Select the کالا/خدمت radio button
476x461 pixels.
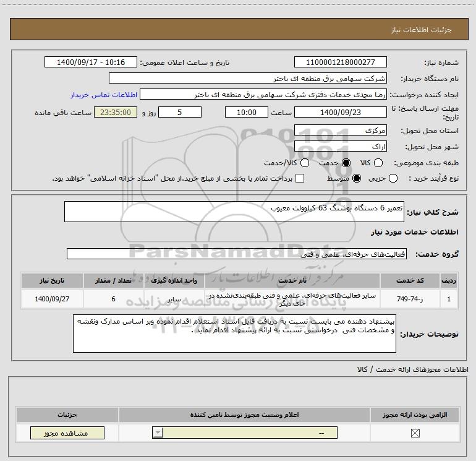point(305,163)
